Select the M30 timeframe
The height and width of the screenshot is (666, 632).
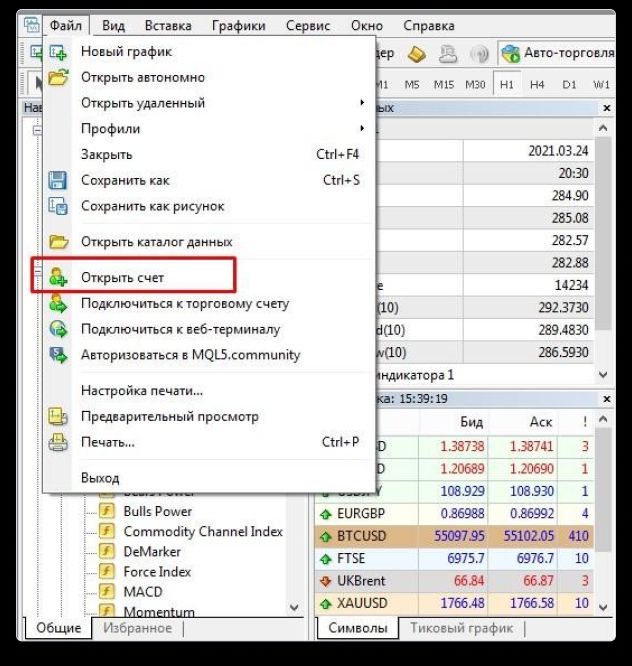click(x=475, y=85)
